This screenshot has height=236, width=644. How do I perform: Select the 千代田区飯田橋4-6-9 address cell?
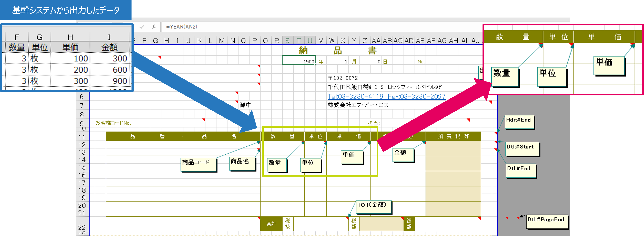coord(385,87)
